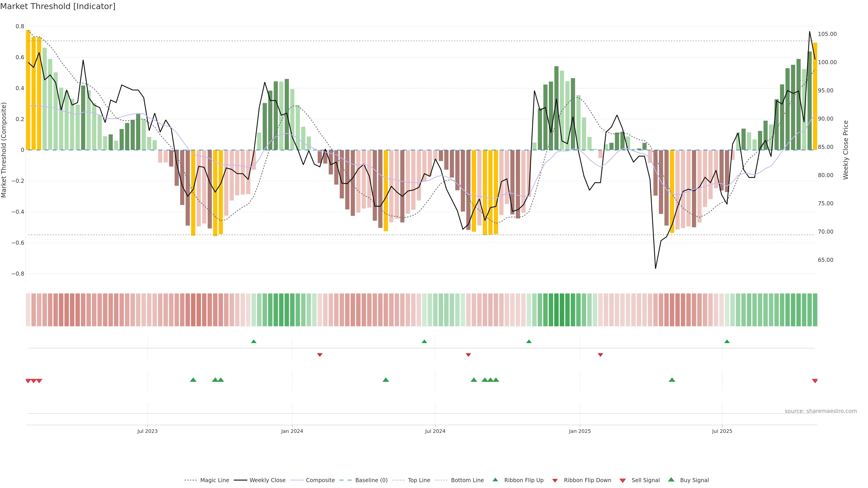Click the Jul 2025 x-axis label
This screenshot has height=488, width=868.
pos(722,431)
